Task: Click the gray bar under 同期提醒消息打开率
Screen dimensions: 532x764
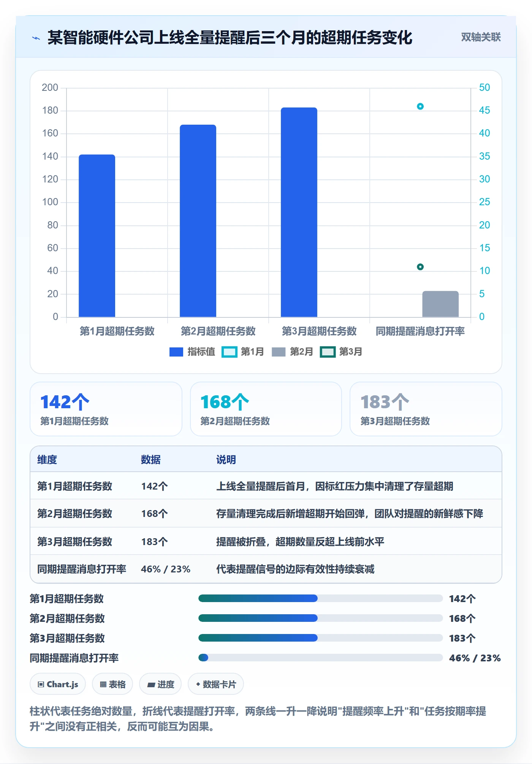Action: point(440,304)
